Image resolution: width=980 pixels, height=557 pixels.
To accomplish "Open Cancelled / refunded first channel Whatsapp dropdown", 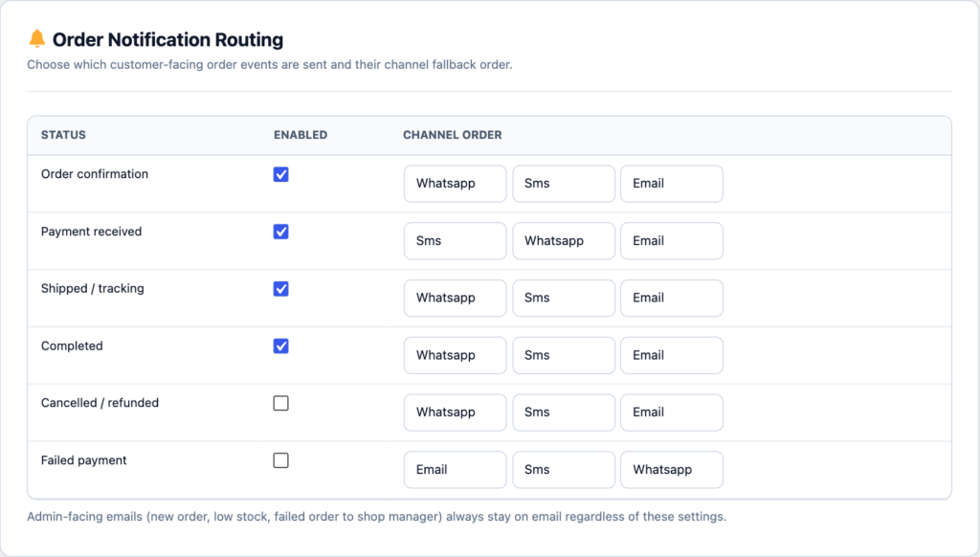I will (455, 412).
